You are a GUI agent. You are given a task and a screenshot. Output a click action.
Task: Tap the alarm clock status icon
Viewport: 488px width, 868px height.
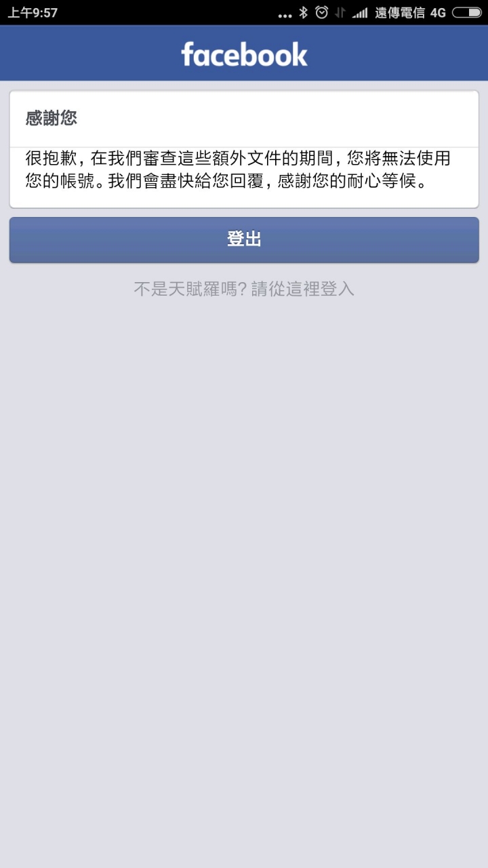point(322,12)
